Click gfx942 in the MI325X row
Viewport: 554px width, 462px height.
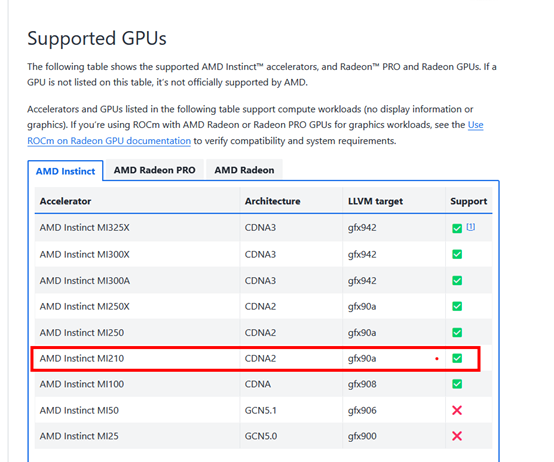coord(362,228)
